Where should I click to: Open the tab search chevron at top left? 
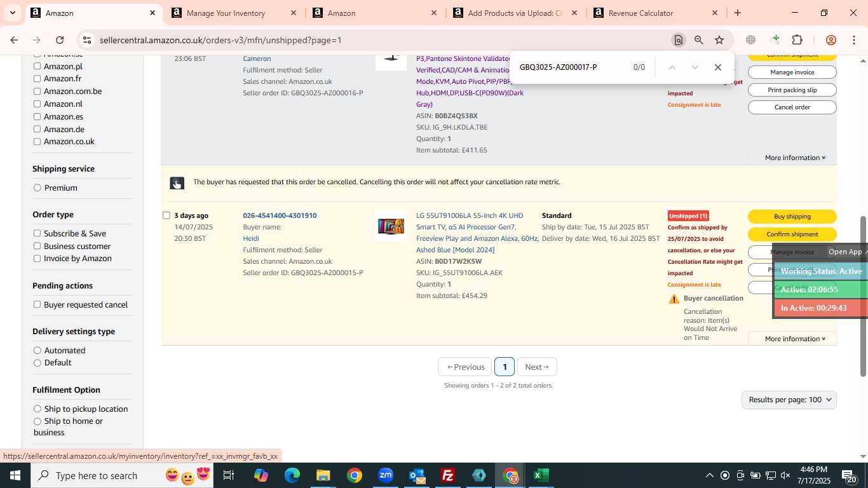tap(12, 13)
